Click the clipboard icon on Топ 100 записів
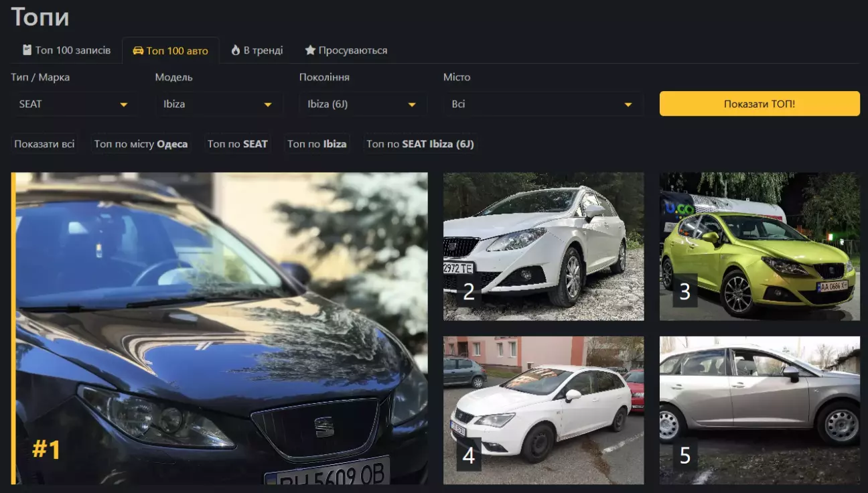The image size is (868, 493). pos(27,50)
